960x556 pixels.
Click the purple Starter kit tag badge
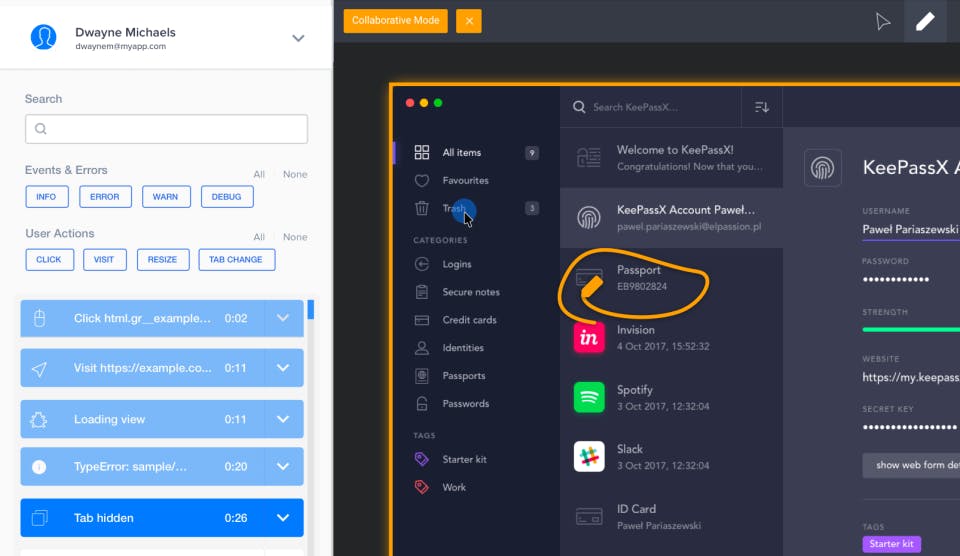(891, 544)
